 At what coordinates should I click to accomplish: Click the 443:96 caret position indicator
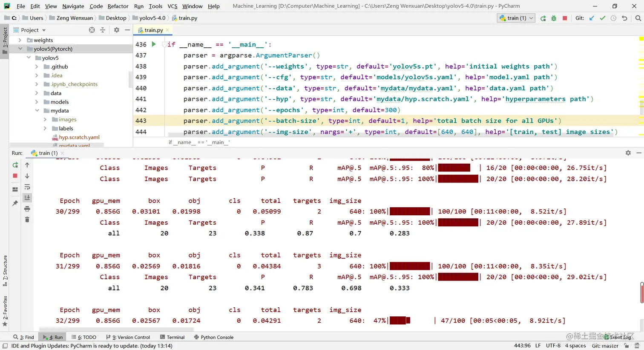(x=522, y=346)
